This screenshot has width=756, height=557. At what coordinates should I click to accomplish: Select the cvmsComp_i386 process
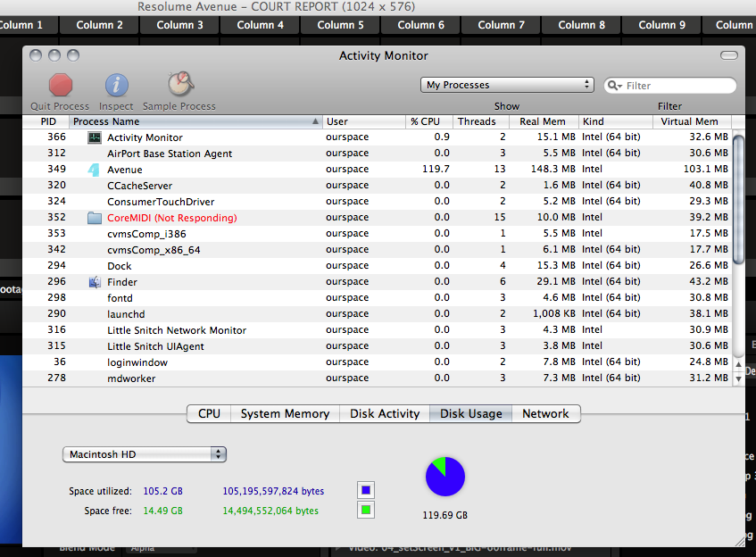pos(377,234)
